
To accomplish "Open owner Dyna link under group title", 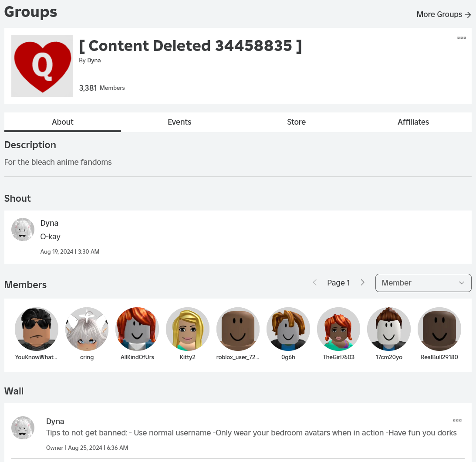I will point(94,61).
